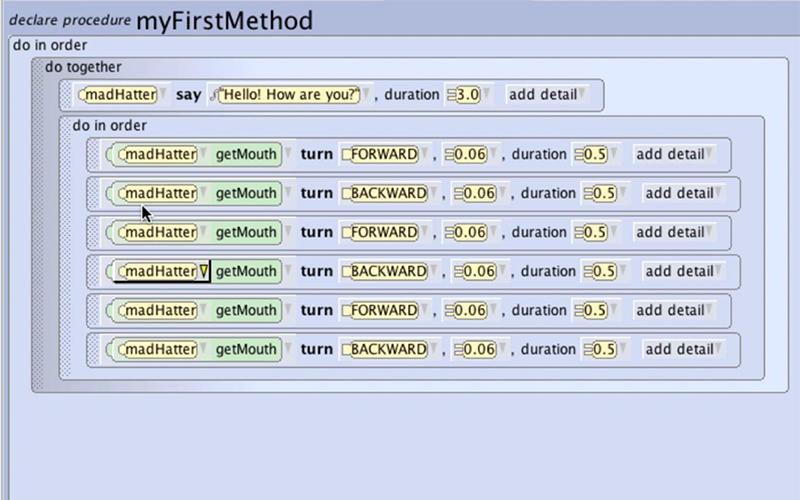
Task: Change the "Hello! How are you?" text argument
Action: pyautogui.click(x=289, y=94)
